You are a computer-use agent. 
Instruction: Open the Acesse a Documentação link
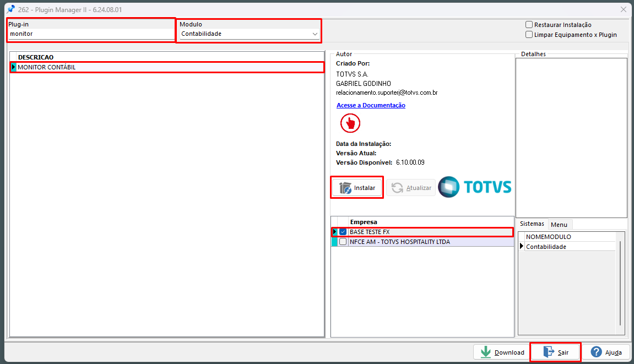pos(371,105)
